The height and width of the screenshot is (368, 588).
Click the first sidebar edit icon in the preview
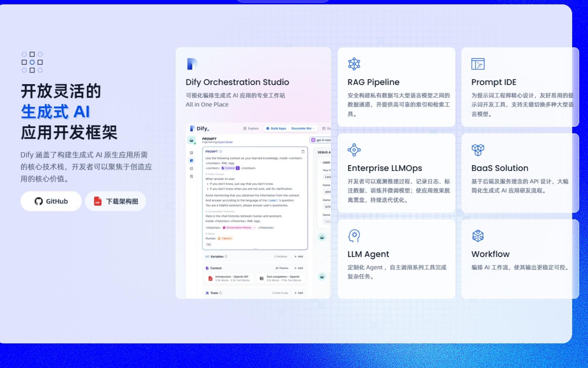point(192,153)
